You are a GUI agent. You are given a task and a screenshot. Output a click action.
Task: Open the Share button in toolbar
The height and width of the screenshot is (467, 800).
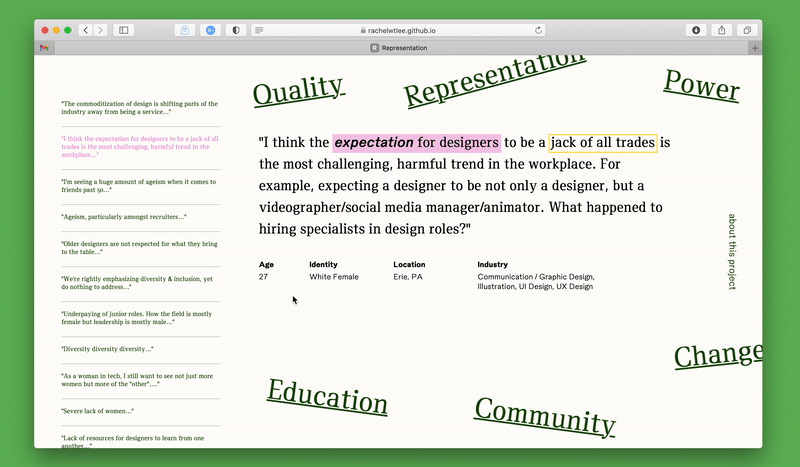721,30
